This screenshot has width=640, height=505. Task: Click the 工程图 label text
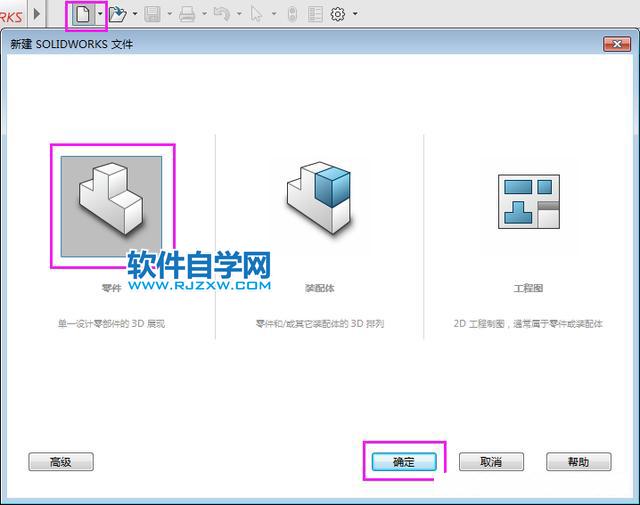pyautogui.click(x=528, y=288)
